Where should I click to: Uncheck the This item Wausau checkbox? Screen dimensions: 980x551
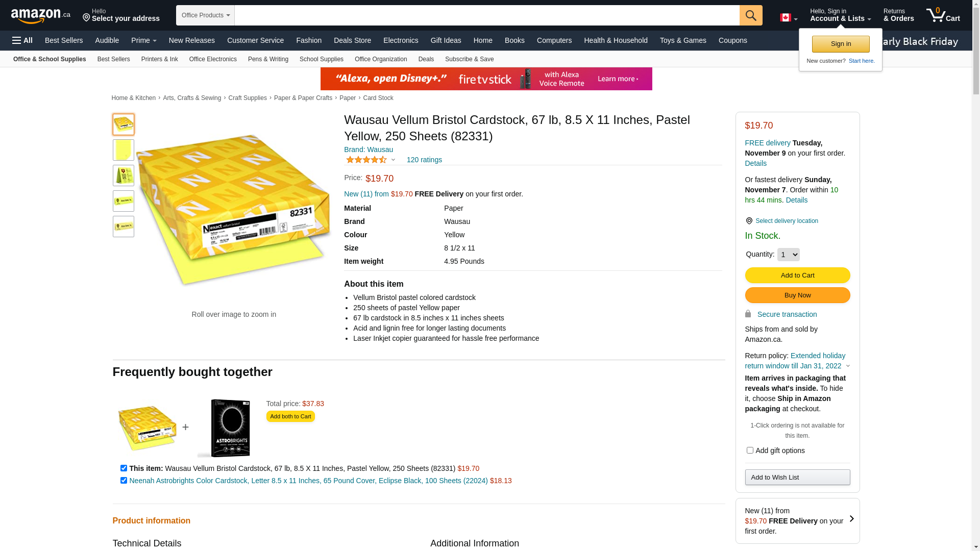[124, 468]
